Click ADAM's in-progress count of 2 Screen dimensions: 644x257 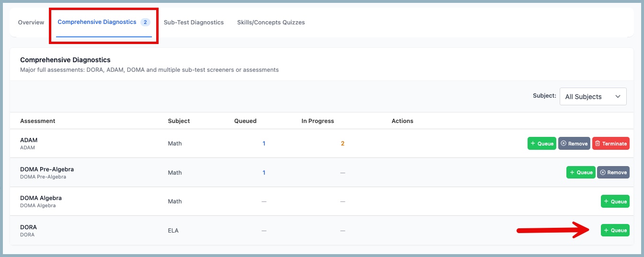click(342, 144)
